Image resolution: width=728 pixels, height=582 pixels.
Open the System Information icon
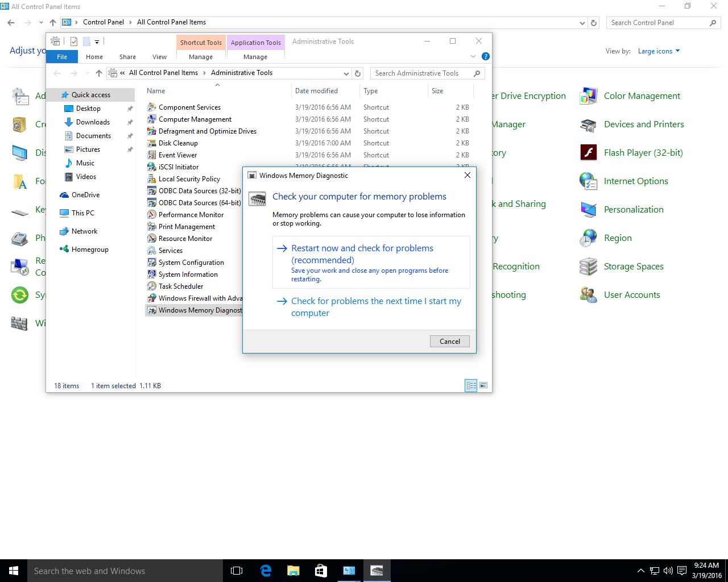point(151,274)
